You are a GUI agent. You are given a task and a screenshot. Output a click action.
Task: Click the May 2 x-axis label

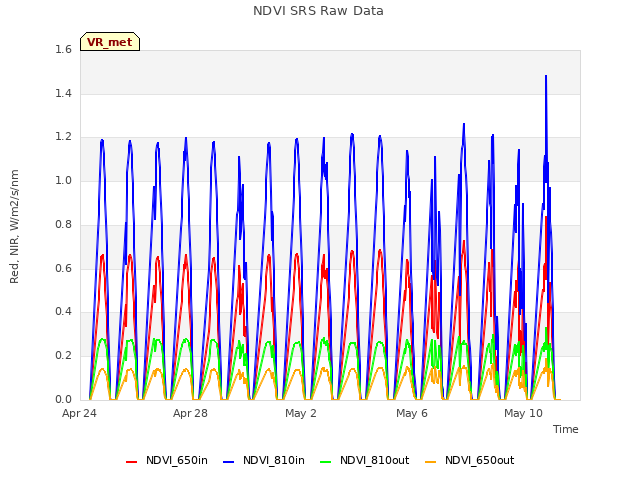(x=301, y=413)
